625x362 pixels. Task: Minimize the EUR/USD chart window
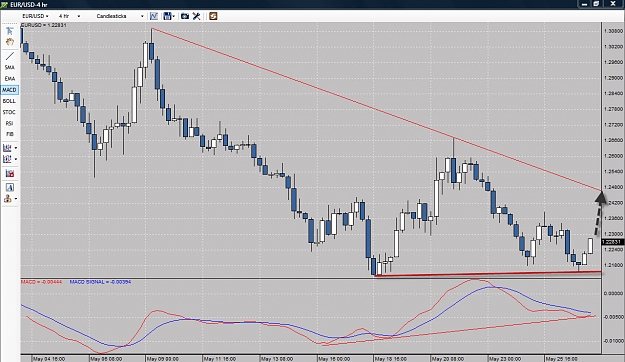(x=584, y=4)
